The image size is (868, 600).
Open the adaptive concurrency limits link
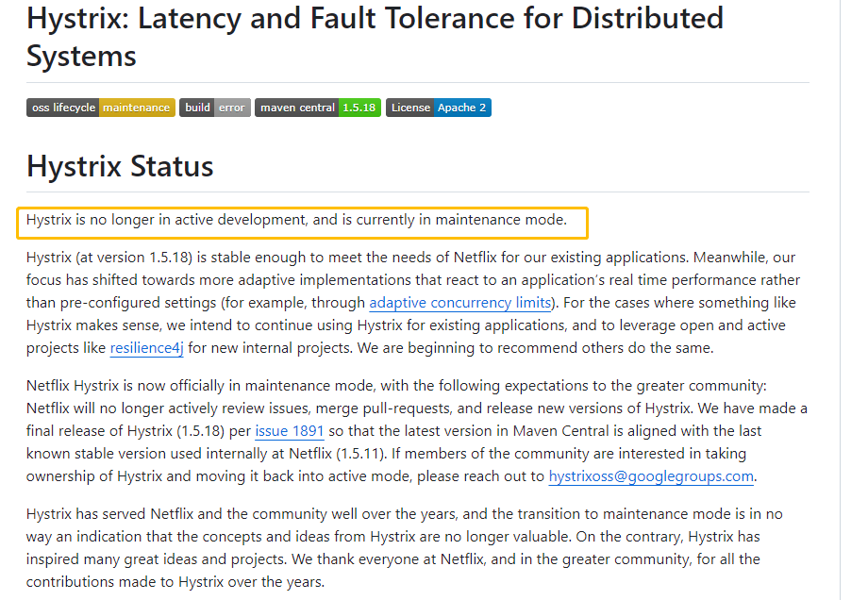click(460, 303)
